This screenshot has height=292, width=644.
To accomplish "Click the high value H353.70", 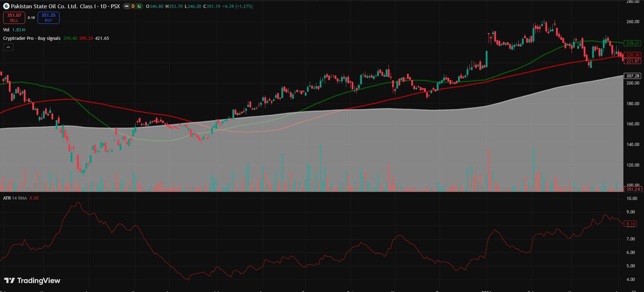I will coord(174,6).
